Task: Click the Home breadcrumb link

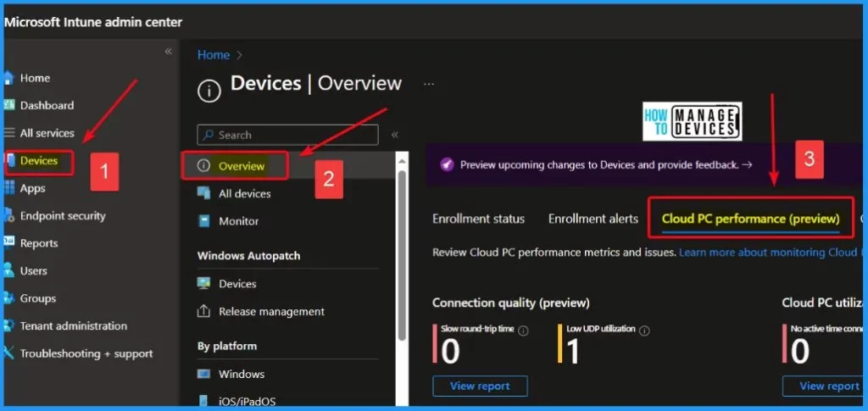Action: [214, 55]
